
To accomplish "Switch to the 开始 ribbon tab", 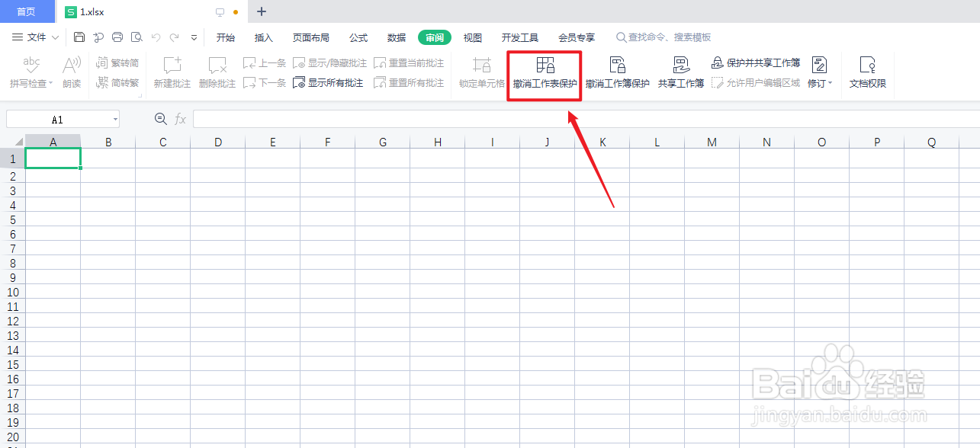I will pos(226,37).
